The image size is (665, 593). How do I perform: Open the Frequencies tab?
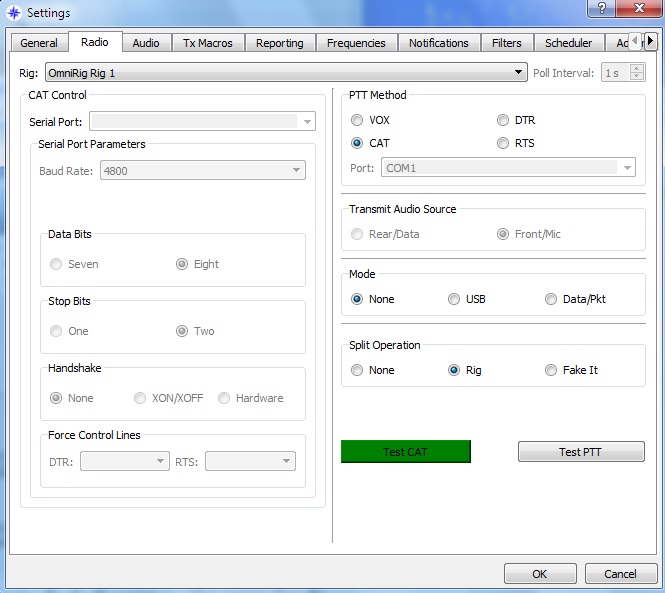click(357, 43)
